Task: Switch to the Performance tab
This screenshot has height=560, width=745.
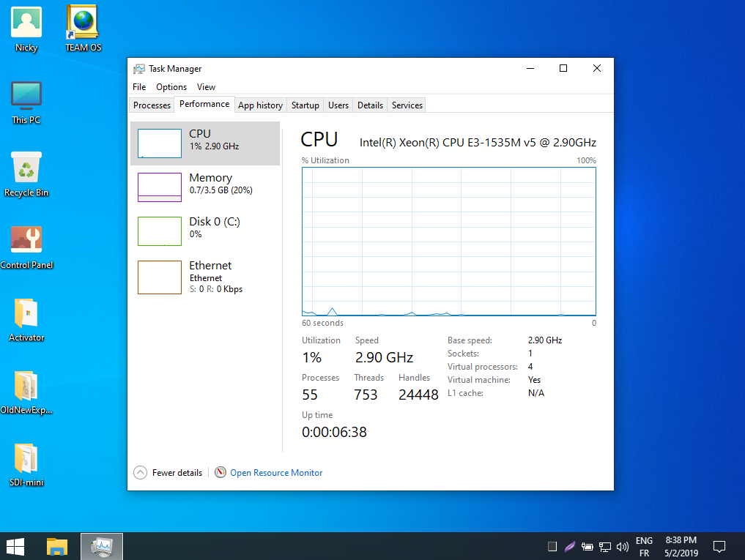Action: (x=204, y=104)
